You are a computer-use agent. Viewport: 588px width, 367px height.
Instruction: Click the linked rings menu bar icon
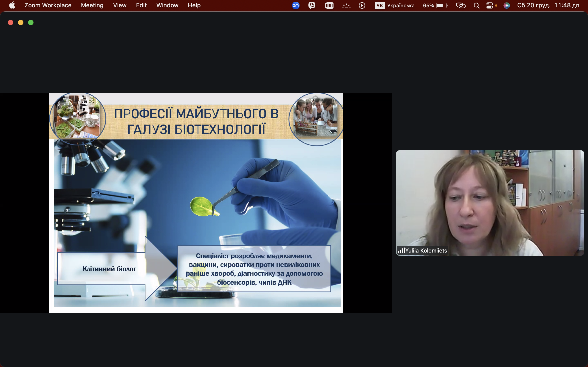click(461, 5)
